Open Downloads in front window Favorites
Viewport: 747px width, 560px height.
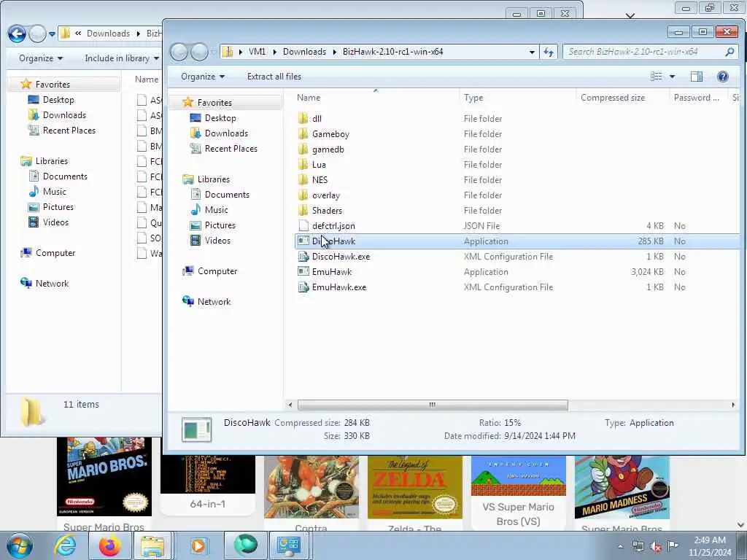tap(226, 133)
